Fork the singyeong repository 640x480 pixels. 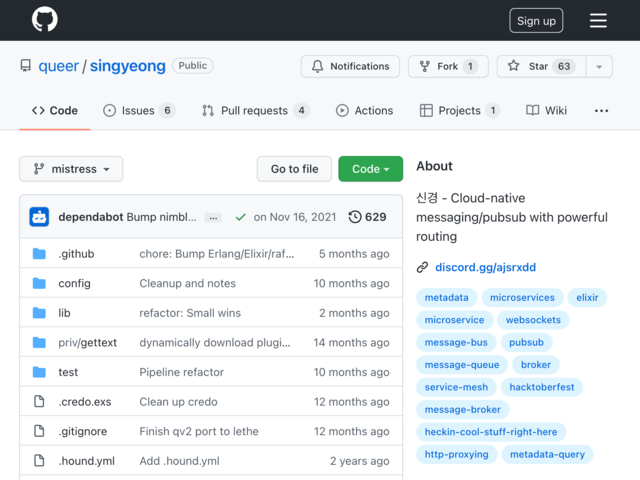(448, 66)
